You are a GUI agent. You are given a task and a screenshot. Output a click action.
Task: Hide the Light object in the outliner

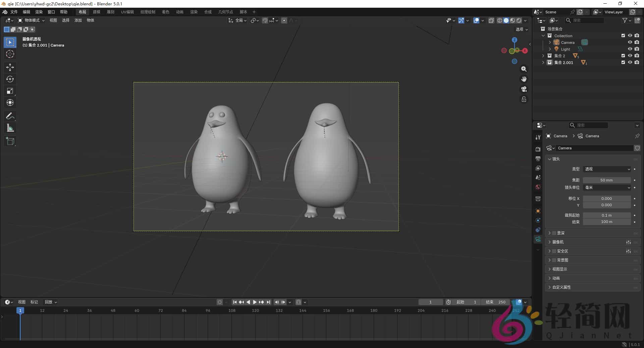click(630, 49)
